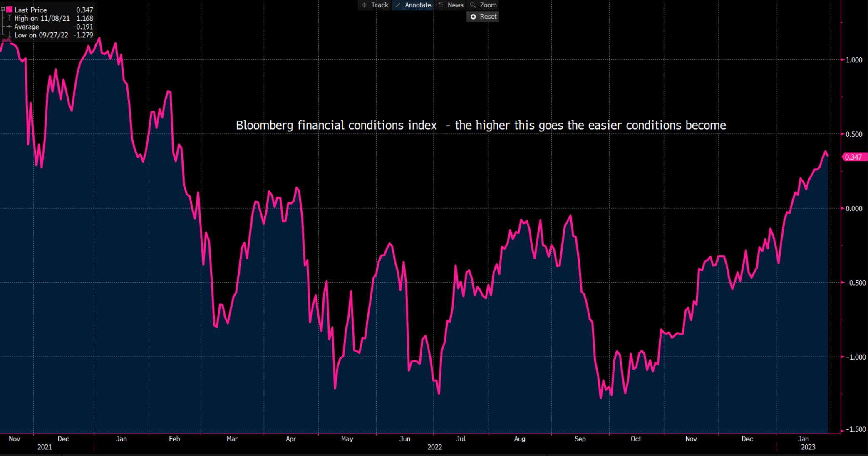Choose the Zoom magnifier tool
The height and width of the screenshot is (456, 868).
483,5
